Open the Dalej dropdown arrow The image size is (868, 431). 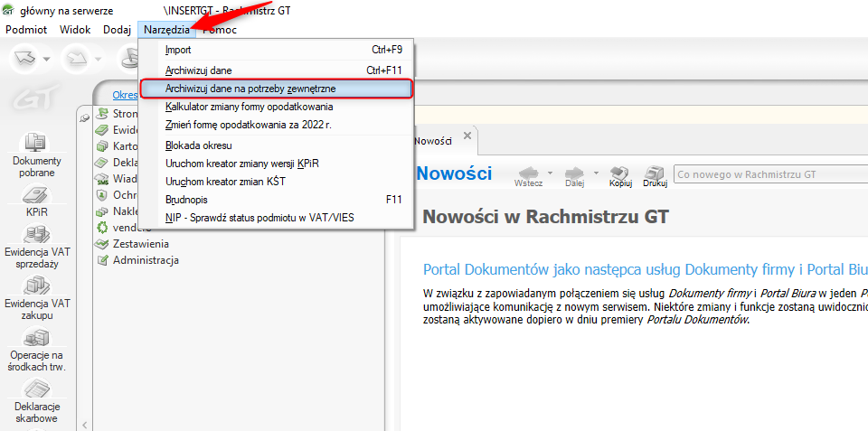596,173
